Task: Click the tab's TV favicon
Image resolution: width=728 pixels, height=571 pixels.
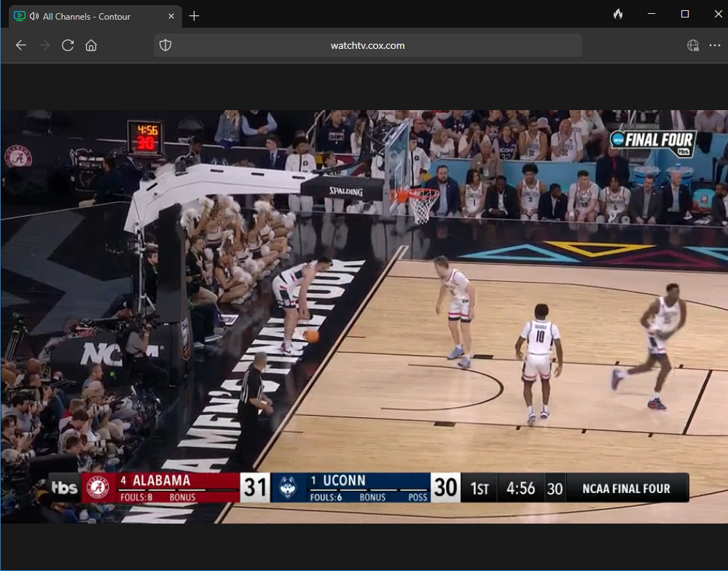Action: [20, 16]
